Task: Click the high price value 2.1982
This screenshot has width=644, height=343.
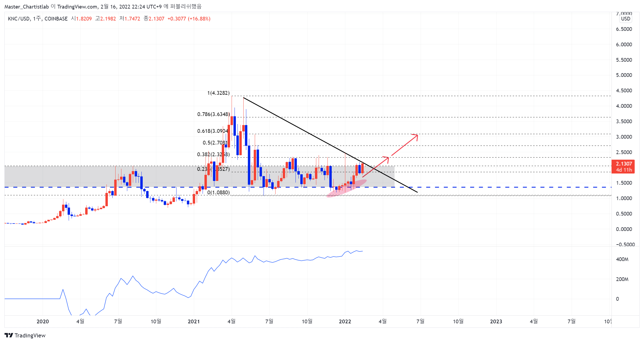Action: coord(108,19)
